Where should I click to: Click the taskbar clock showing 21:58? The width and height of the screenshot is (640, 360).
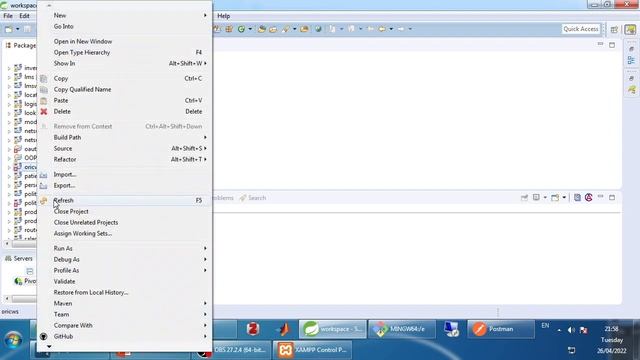pos(611,329)
